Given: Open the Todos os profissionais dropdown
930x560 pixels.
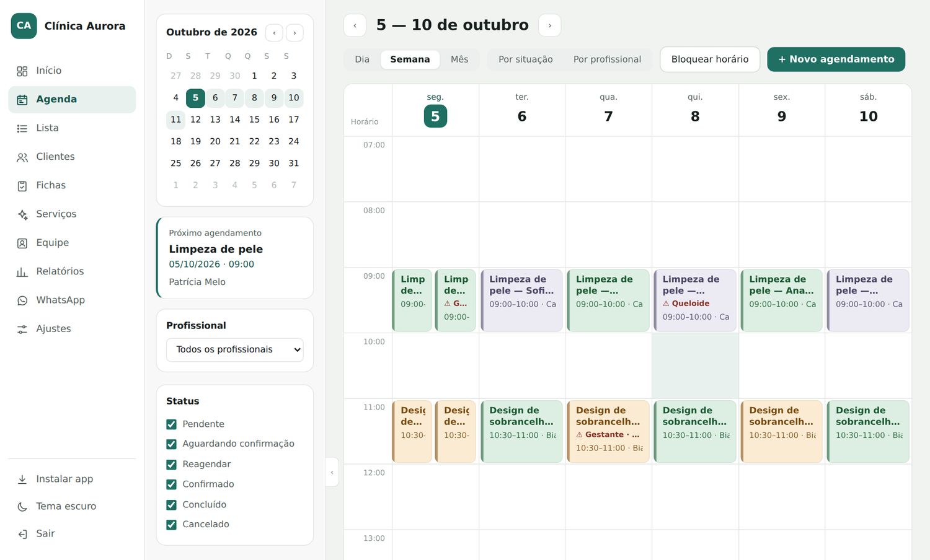Looking at the screenshot, I should click(x=234, y=350).
